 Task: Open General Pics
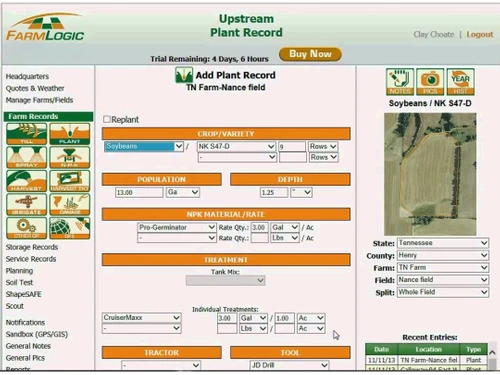[x=25, y=358]
